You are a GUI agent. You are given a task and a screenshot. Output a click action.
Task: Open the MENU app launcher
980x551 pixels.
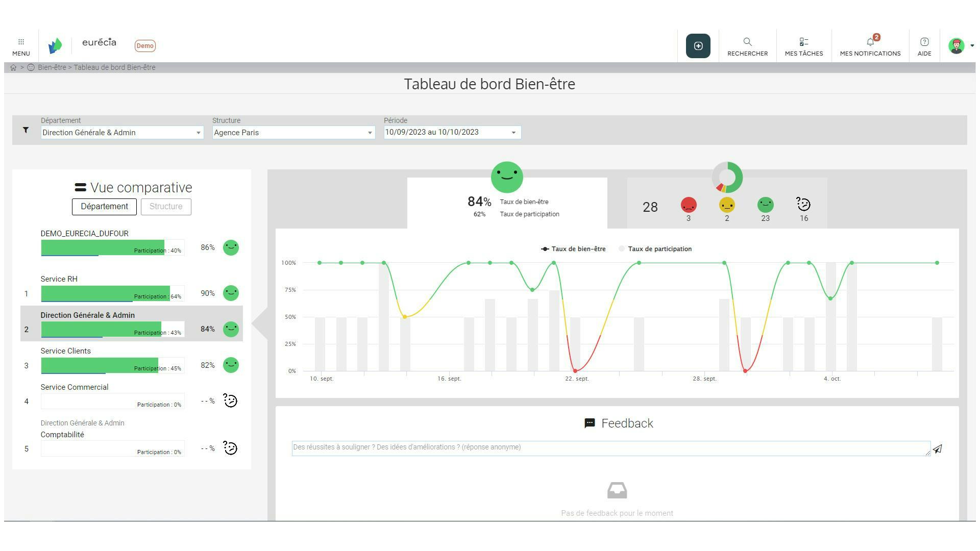[20, 46]
